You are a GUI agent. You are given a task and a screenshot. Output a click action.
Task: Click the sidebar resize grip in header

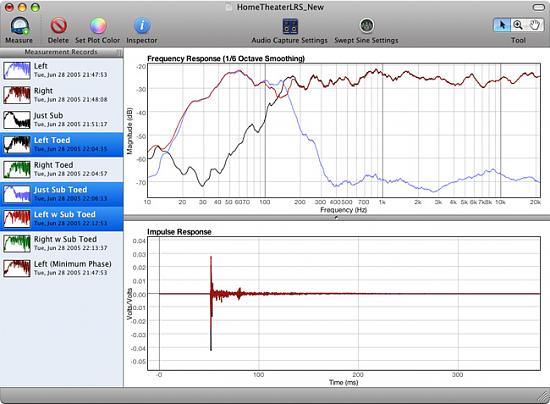119,53
